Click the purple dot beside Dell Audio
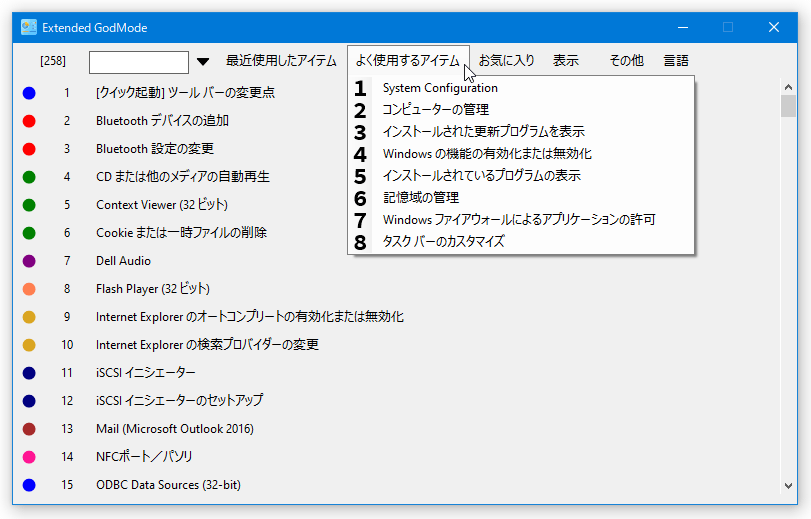This screenshot has width=811, height=519. tap(29, 261)
